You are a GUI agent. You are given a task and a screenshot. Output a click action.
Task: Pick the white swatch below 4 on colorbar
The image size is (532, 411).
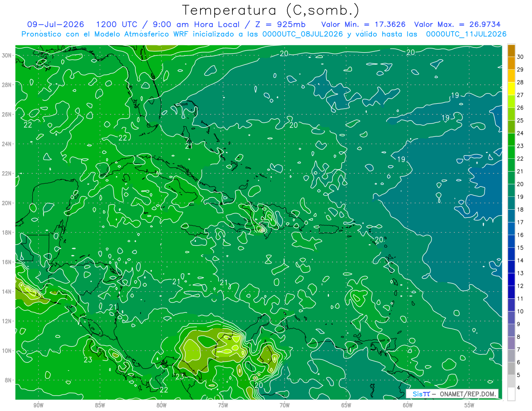tap(511, 394)
